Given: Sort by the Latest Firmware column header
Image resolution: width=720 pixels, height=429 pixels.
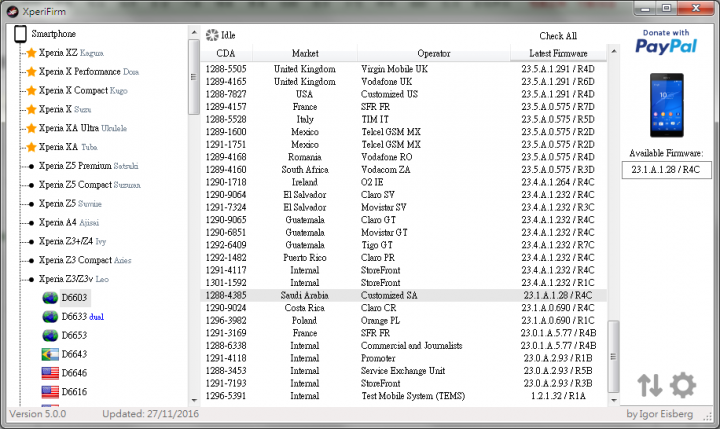Looking at the screenshot, I should tap(558, 53).
